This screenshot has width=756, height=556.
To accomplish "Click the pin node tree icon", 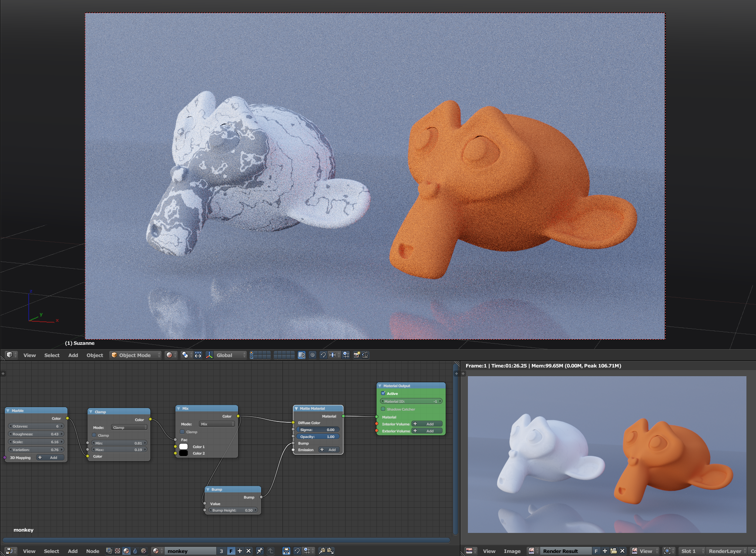I will pos(259,551).
